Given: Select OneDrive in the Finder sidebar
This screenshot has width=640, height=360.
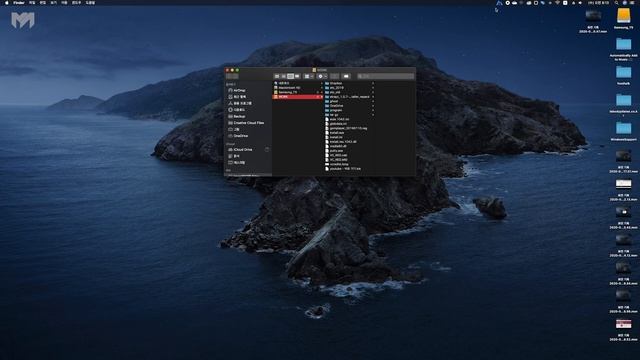Looking at the screenshot, I should tap(238, 136).
